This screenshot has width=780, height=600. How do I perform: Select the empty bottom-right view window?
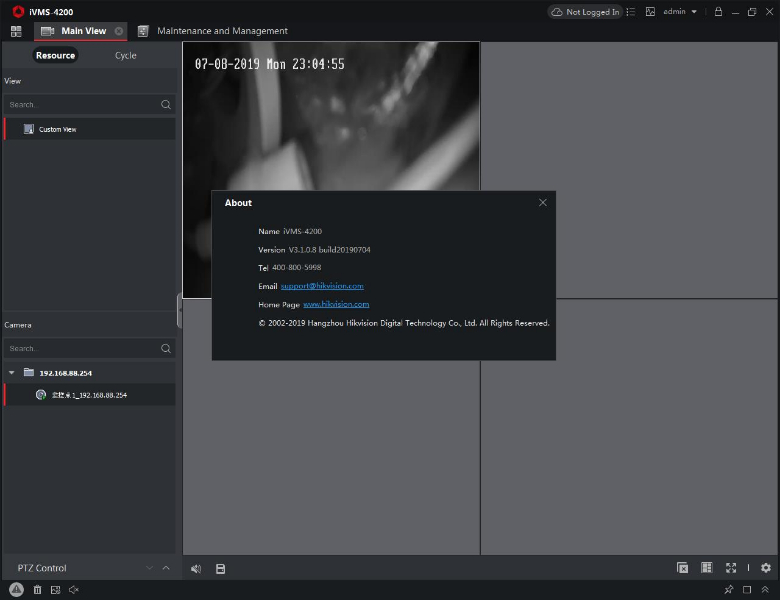point(629,427)
